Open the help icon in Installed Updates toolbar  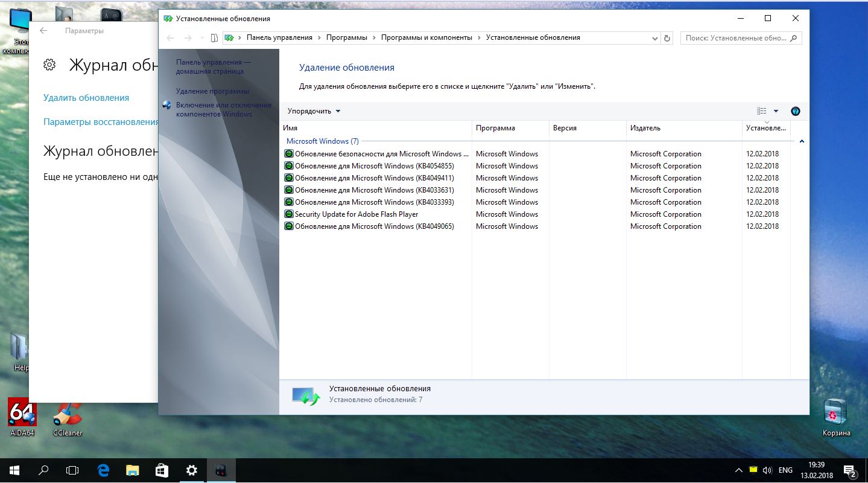pyautogui.click(x=796, y=111)
